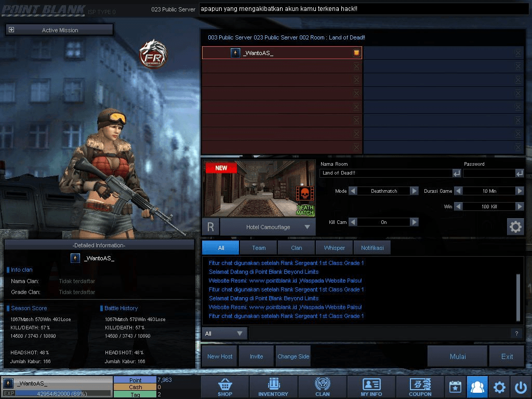This screenshot has width=532, height=399.
Task: Click the Cash balance label
Action: pyautogui.click(x=135, y=387)
